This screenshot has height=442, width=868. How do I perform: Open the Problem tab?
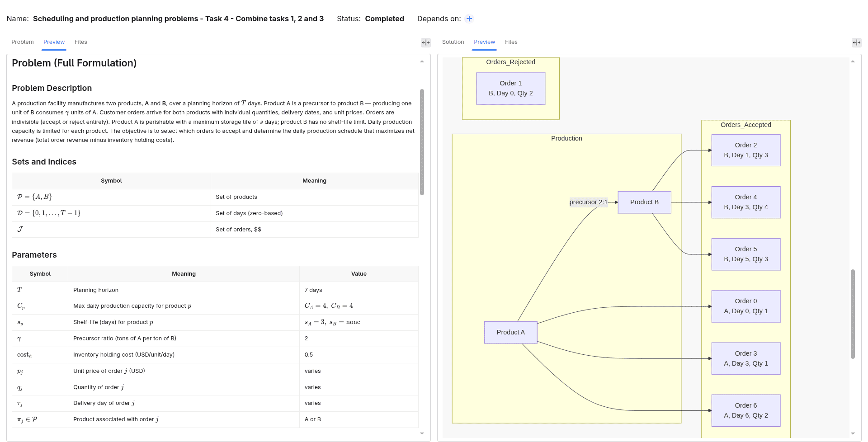tap(23, 42)
